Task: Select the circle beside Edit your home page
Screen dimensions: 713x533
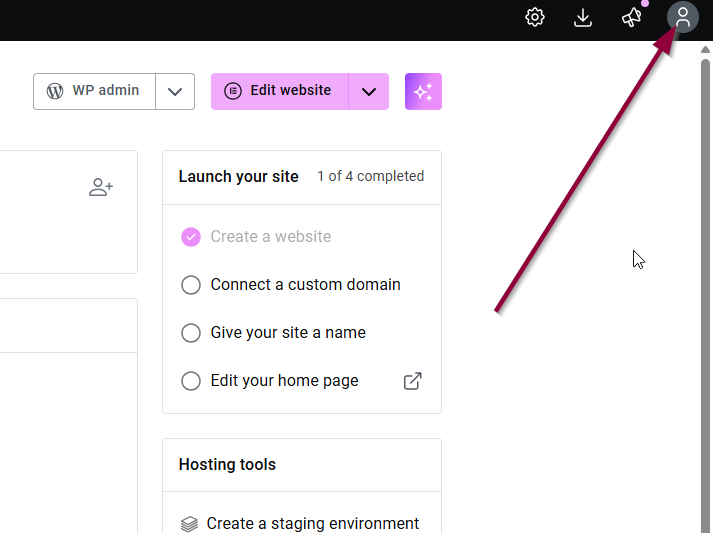Action: click(191, 381)
